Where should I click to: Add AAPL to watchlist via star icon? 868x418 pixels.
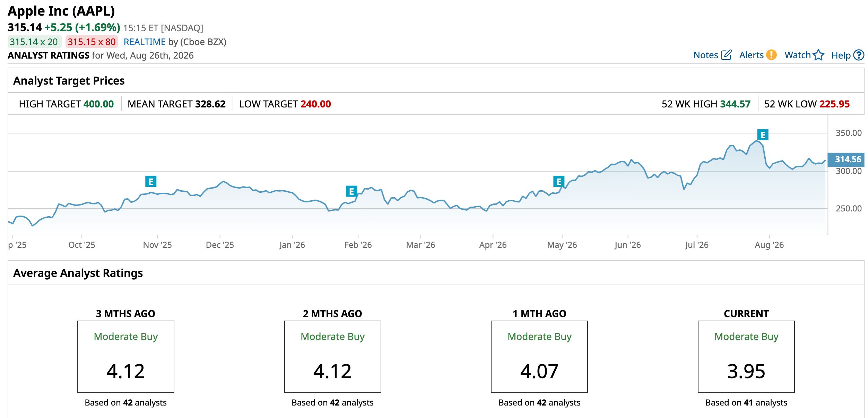pos(818,55)
